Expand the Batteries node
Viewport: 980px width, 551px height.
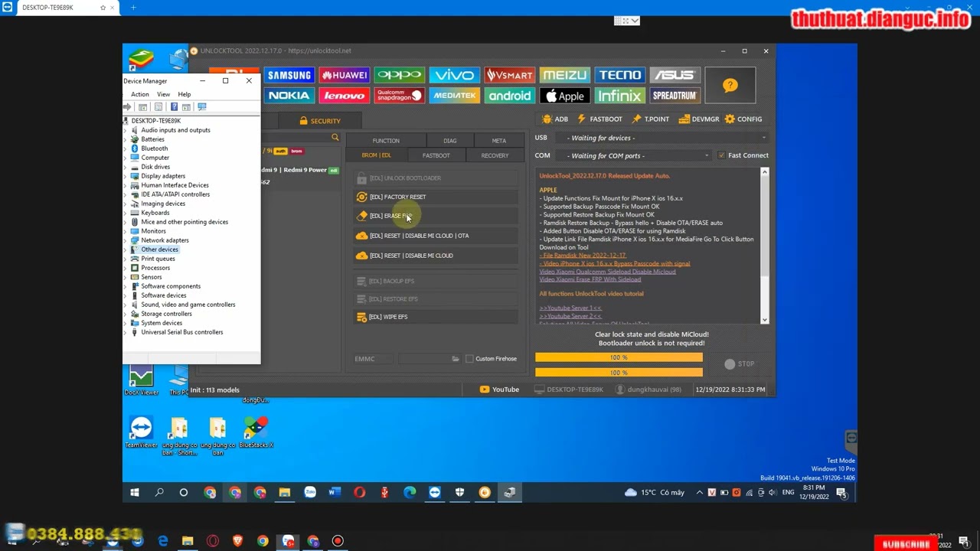click(x=126, y=139)
